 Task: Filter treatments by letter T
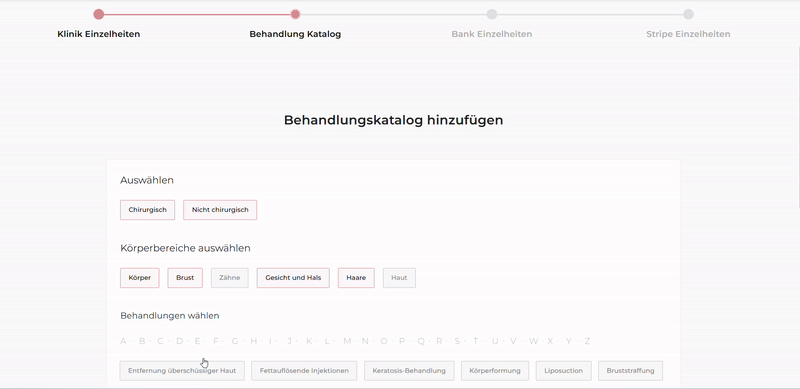476,341
